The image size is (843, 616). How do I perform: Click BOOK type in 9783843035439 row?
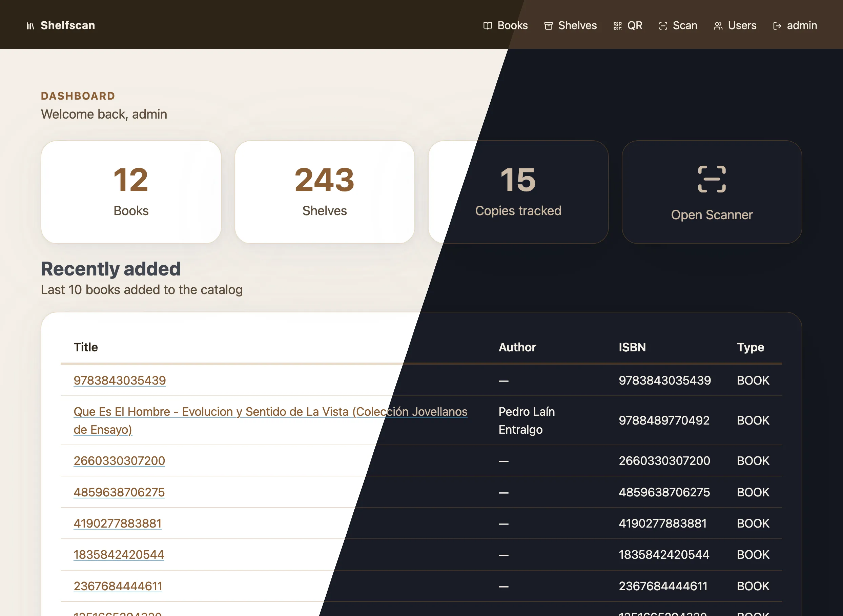(x=753, y=380)
